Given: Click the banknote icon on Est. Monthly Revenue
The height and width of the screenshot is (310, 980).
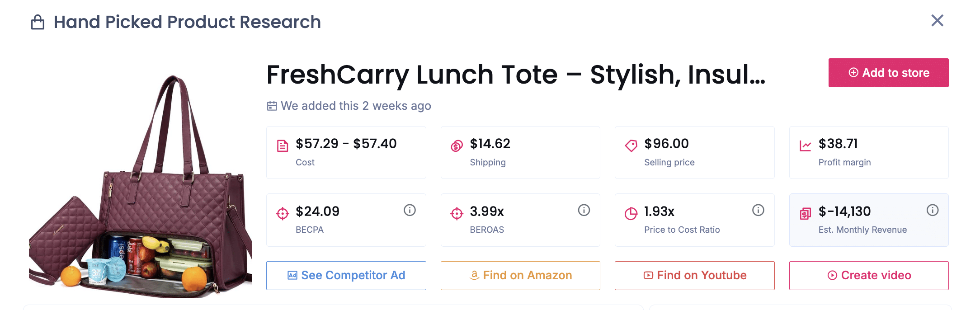Looking at the screenshot, I should tap(804, 213).
